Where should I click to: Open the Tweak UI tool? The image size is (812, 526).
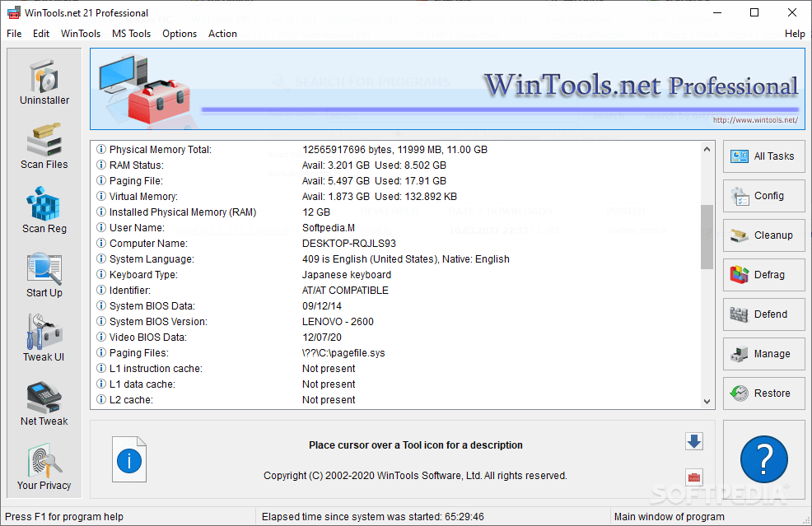pos(44,339)
